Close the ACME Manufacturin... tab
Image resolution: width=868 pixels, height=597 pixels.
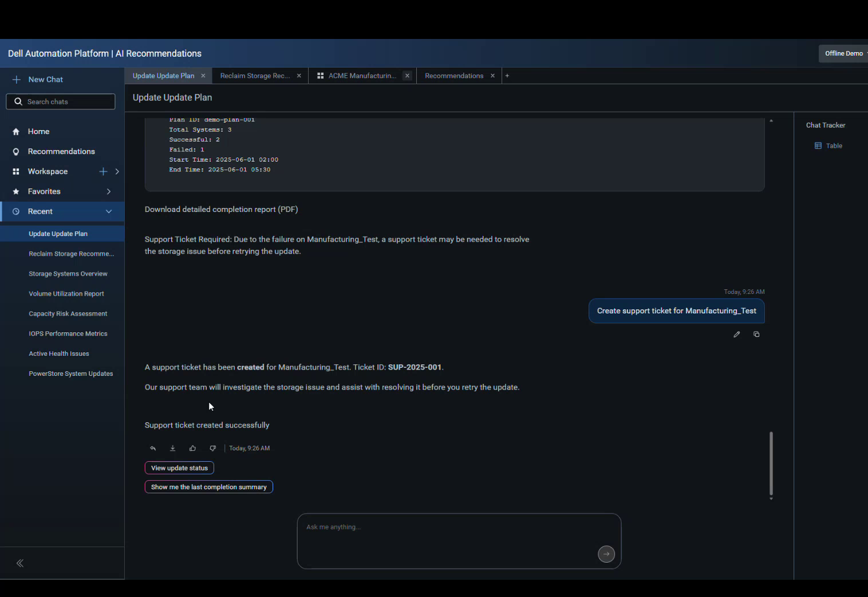pos(407,76)
